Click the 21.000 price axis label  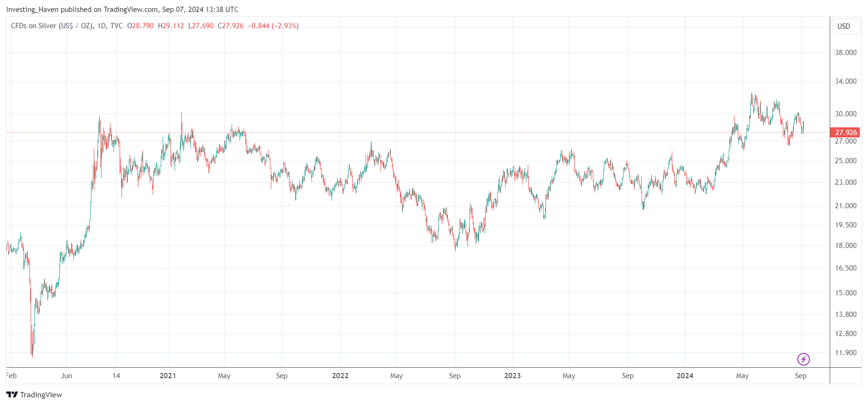click(846, 206)
